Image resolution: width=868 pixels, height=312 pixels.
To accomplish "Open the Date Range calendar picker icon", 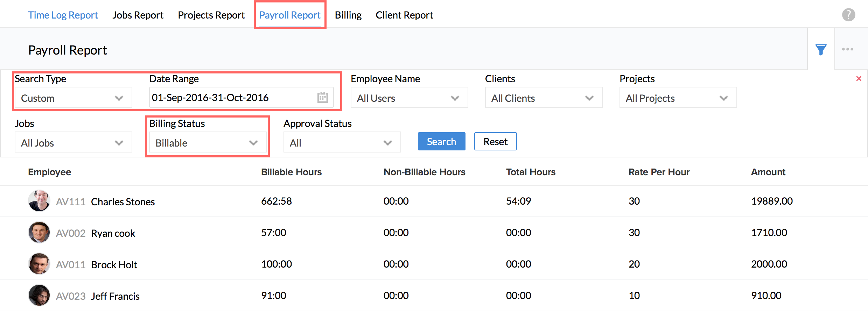I will point(322,98).
